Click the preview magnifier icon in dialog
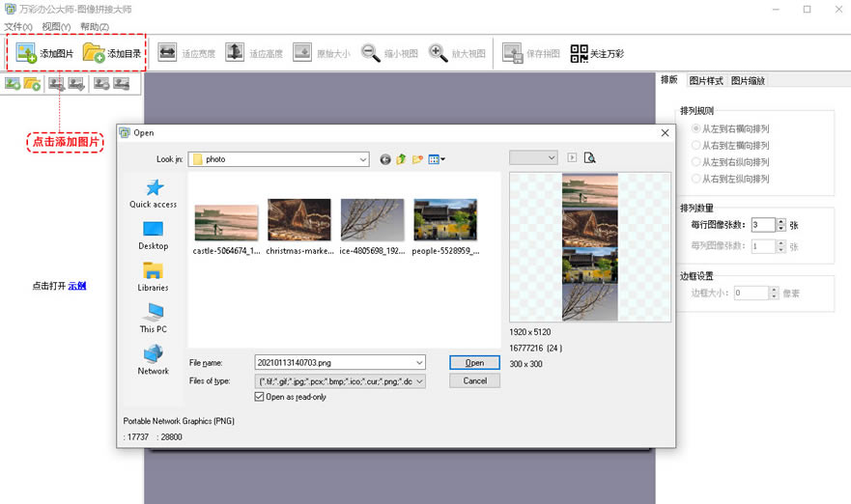The image size is (851, 504). 589,157
